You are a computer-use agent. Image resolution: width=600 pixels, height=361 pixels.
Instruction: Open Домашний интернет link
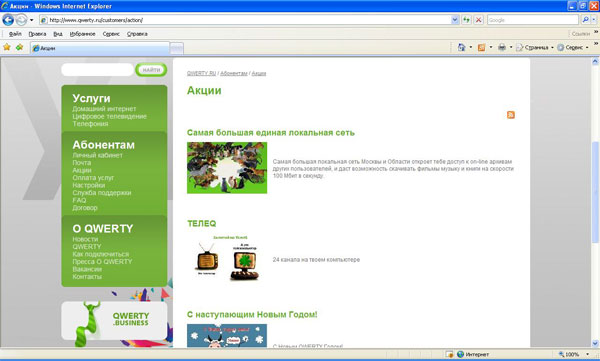pyautogui.click(x=104, y=109)
